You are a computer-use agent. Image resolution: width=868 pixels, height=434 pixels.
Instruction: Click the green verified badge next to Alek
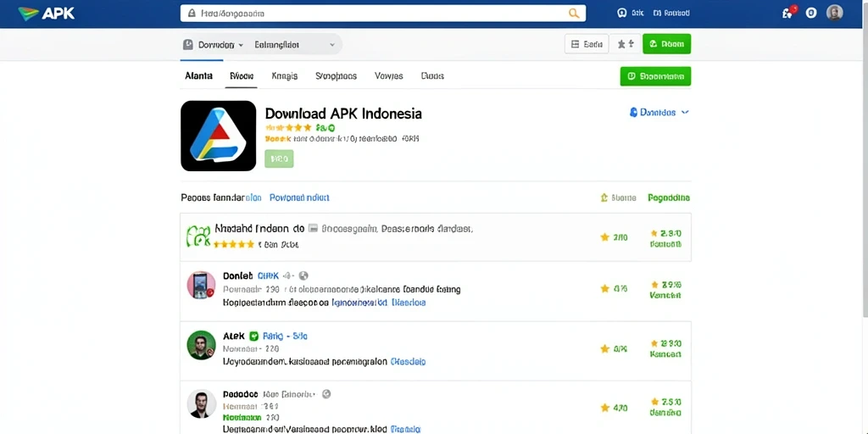(x=254, y=336)
